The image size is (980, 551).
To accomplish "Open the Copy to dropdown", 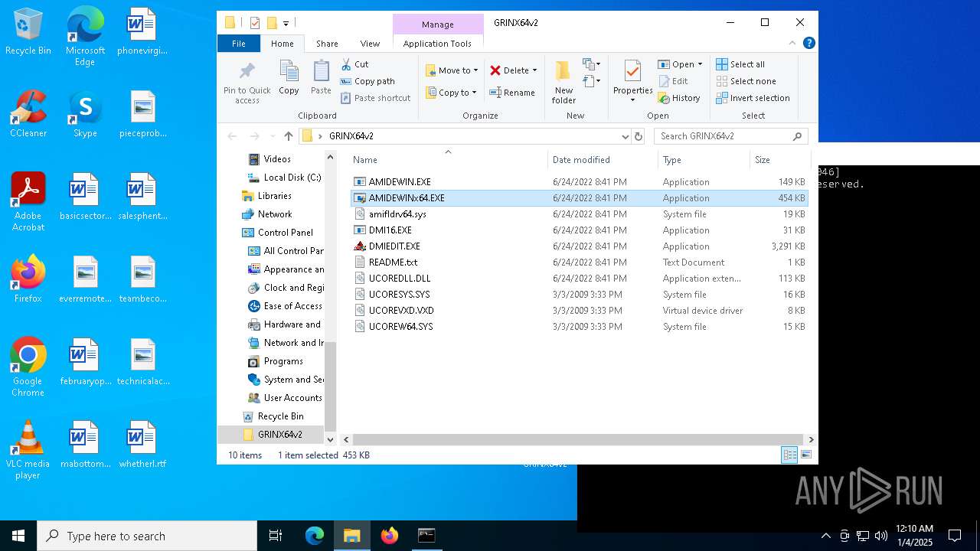I will [451, 93].
